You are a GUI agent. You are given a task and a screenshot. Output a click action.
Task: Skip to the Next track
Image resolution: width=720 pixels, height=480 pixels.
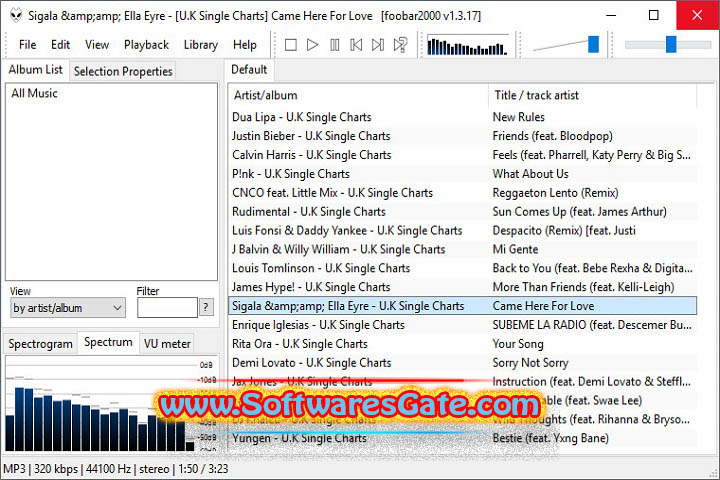point(377,45)
